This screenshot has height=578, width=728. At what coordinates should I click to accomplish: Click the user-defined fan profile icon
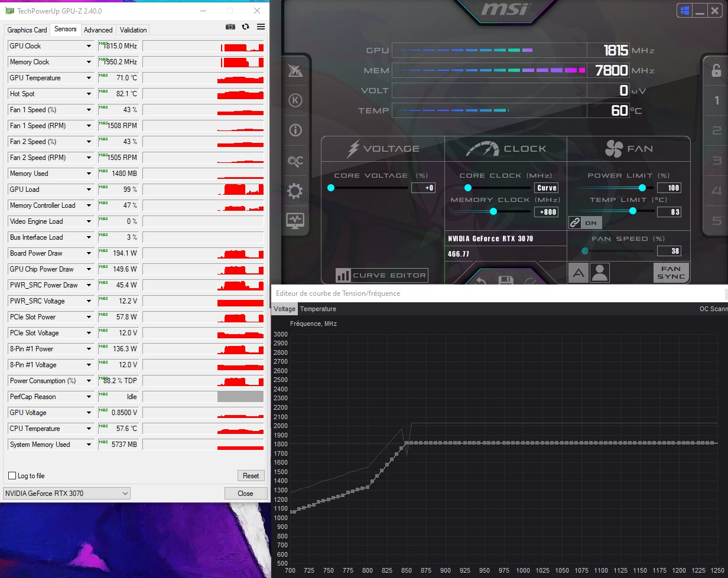(600, 273)
